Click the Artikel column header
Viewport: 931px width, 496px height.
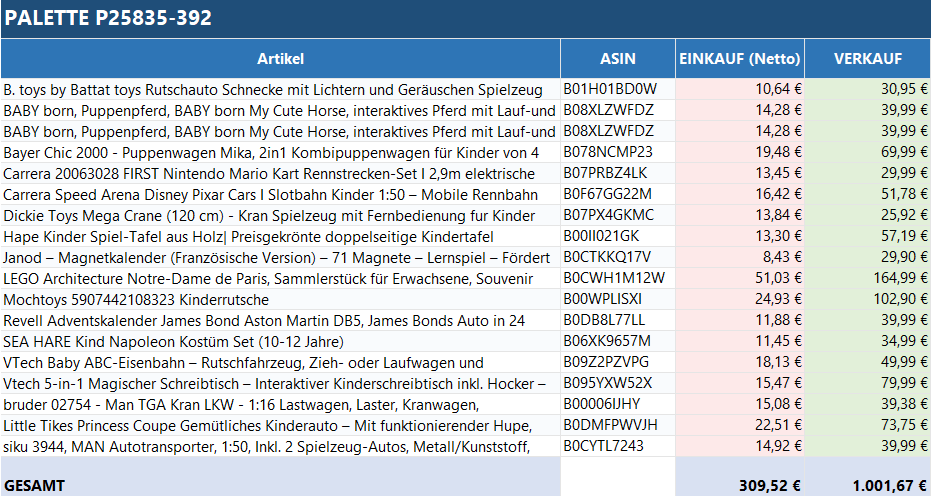pos(280,59)
